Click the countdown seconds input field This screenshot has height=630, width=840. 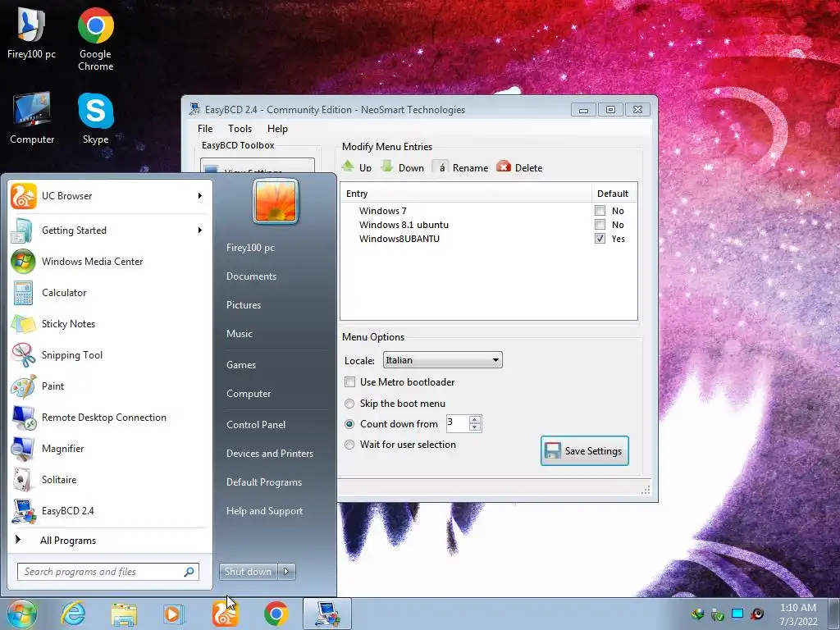click(x=458, y=423)
